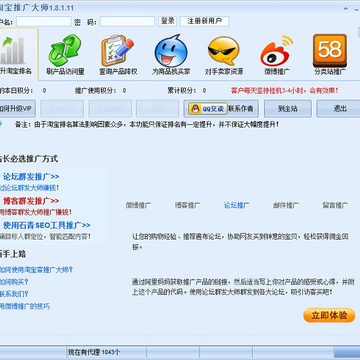Click the 如何升级VIP button
Screen dimensions: 360x360
pyautogui.click(x=17, y=109)
